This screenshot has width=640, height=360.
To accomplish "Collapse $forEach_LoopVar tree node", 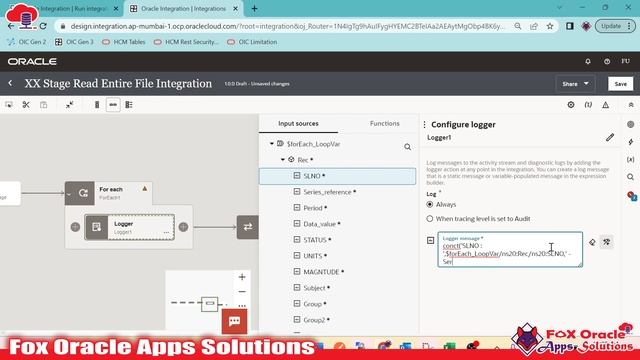I will click(x=271, y=144).
